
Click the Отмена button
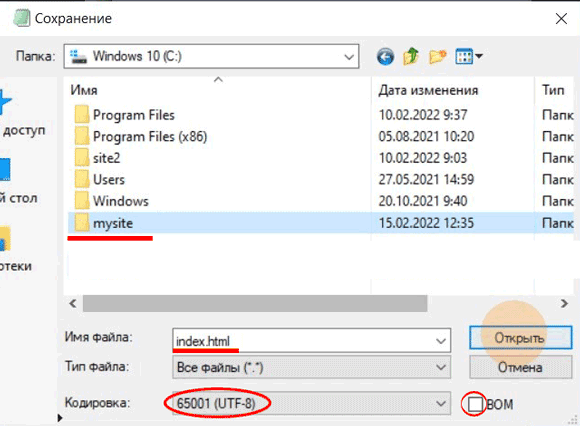[x=521, y=367]
